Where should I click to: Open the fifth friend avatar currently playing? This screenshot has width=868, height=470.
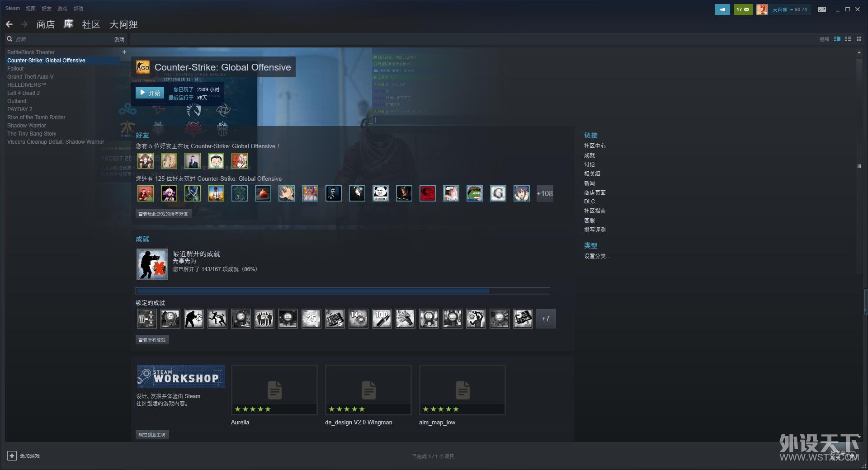click(x=240, y=160)
